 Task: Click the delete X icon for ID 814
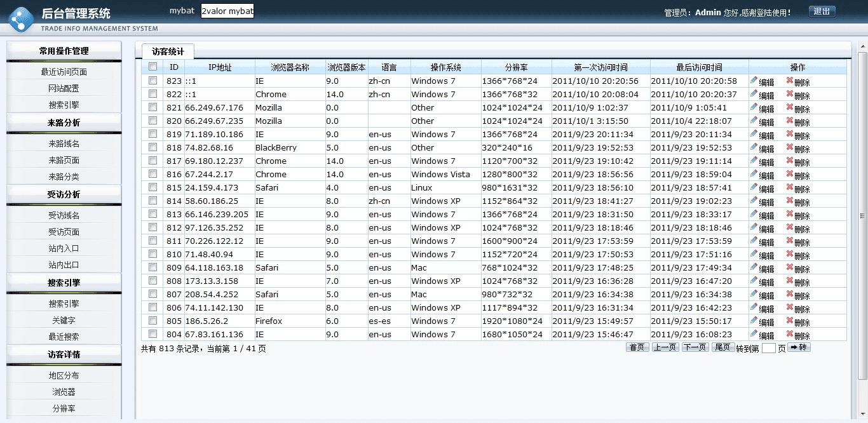click(790, 200)
